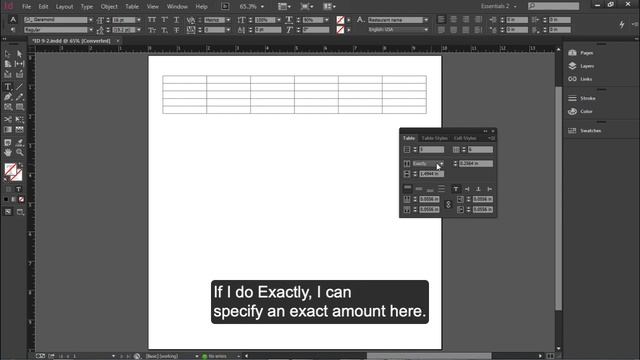Toggle Superscript formatting
Viewport: 640px width, 360px height.
[164, 20]
